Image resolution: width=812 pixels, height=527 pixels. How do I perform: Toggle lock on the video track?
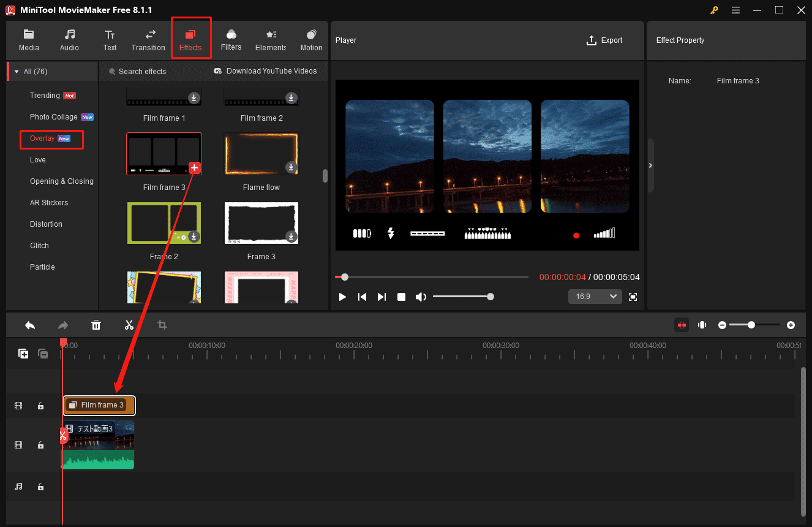pyautogui.click(x=40, y=445)
